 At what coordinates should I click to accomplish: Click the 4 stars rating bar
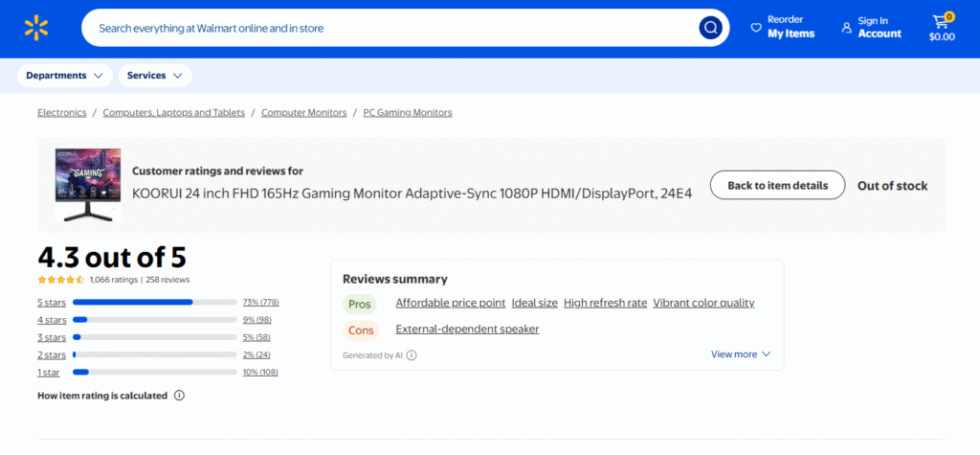pos(154,320)
